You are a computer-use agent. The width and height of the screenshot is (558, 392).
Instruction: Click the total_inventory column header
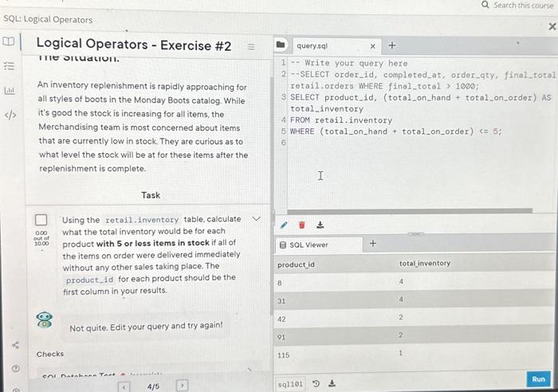point(425,264)
